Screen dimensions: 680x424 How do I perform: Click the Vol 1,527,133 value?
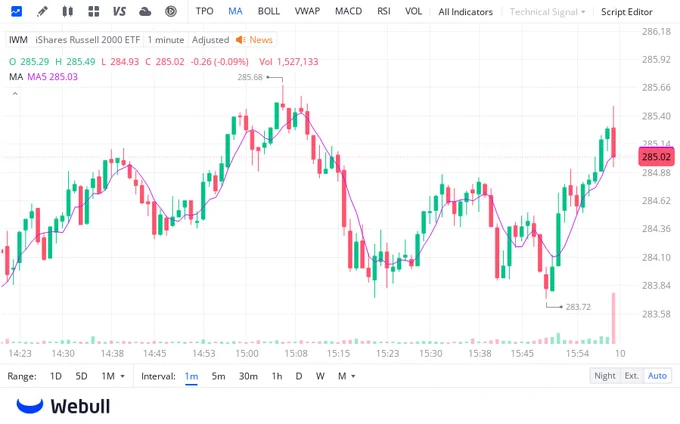(289, 62)
